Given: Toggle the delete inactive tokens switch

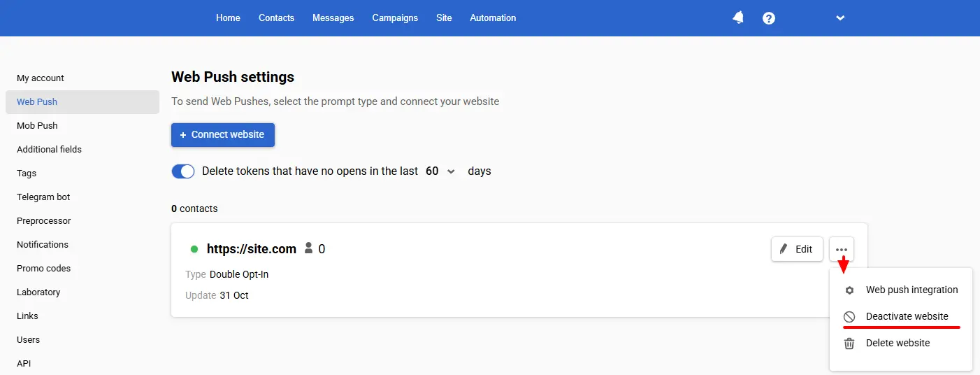Looking at the screenshot, I should pyautogui.click(x=183, y=171).
